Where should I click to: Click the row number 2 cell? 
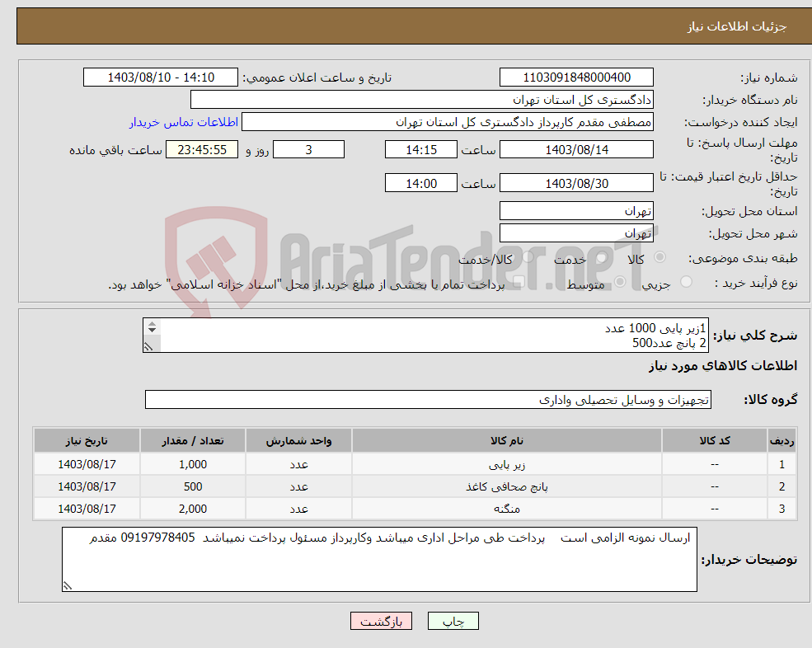point(781,486)
